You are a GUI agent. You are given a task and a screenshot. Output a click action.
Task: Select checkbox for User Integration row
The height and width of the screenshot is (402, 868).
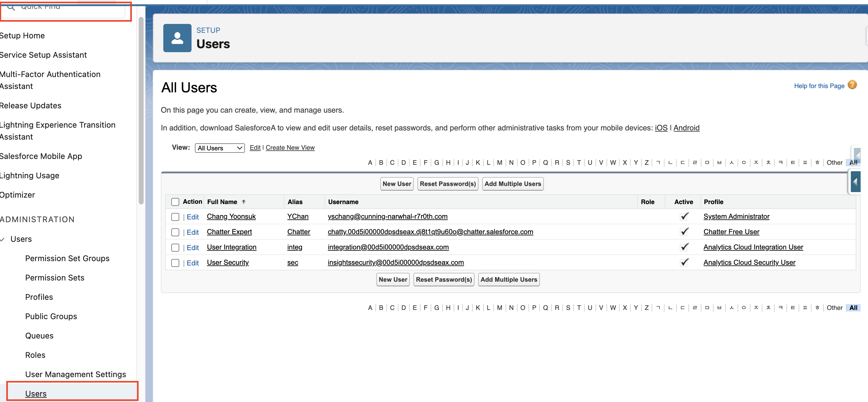(175, 248)
